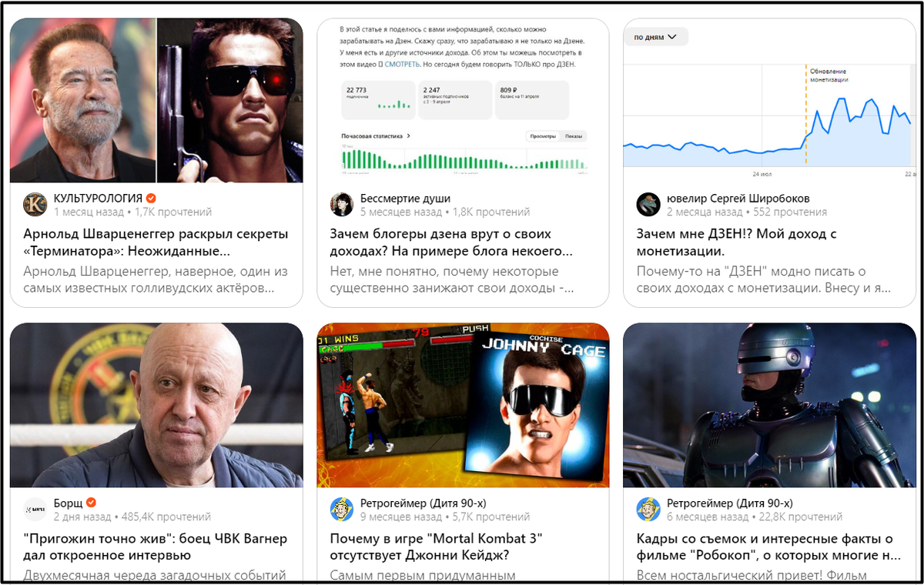Open the monetization graph article thumbnail
This screenshot has height=585, width=924.
[x=769, y=100]
